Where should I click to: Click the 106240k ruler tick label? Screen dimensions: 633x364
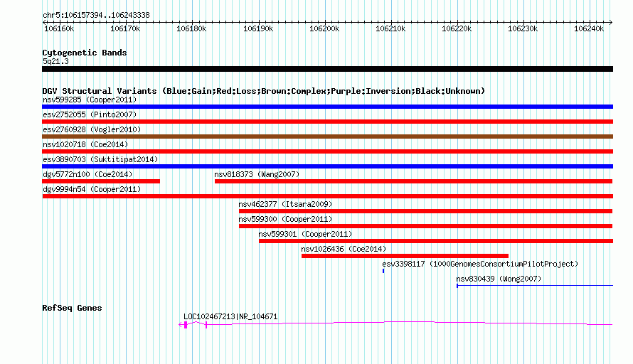point(589,28)
